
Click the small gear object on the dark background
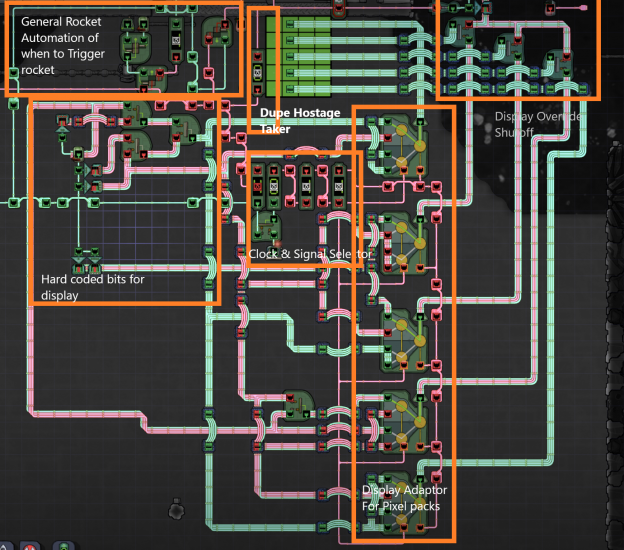click(176, 511)
